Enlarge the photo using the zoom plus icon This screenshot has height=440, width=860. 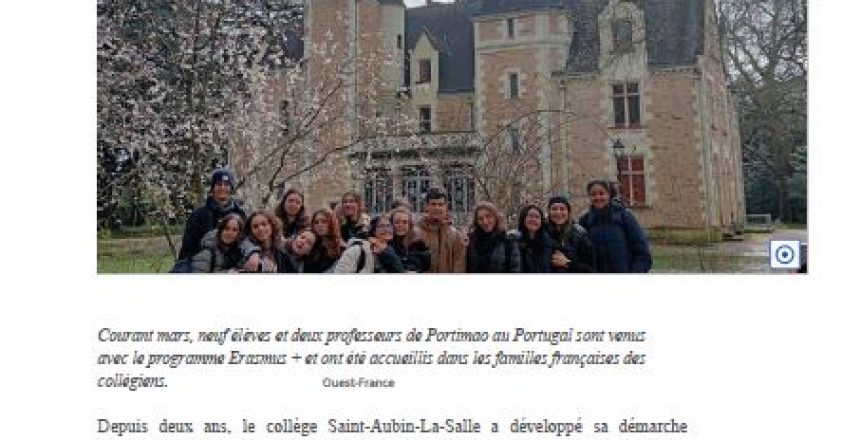[x=785, y=255]
